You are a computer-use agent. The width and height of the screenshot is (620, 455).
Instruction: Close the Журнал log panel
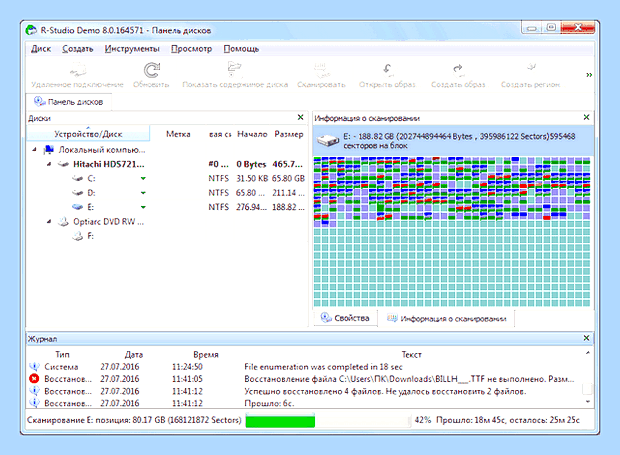coord(586,338)
